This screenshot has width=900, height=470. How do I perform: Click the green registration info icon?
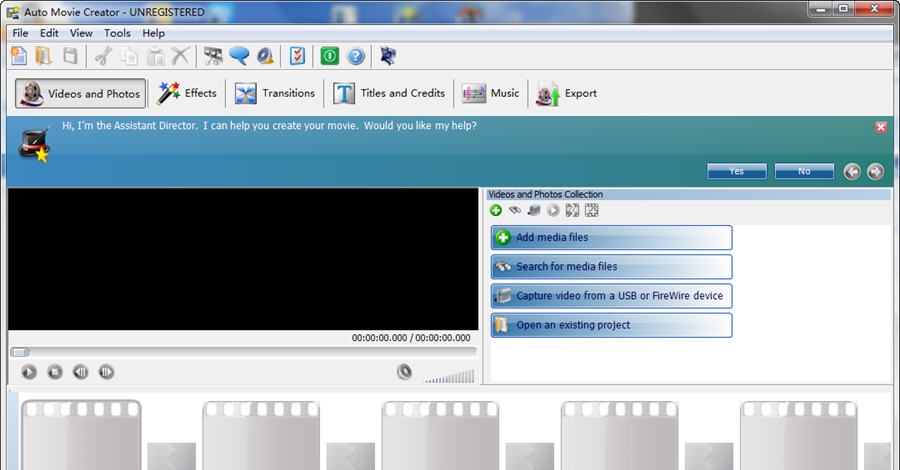tap(329, 56)
